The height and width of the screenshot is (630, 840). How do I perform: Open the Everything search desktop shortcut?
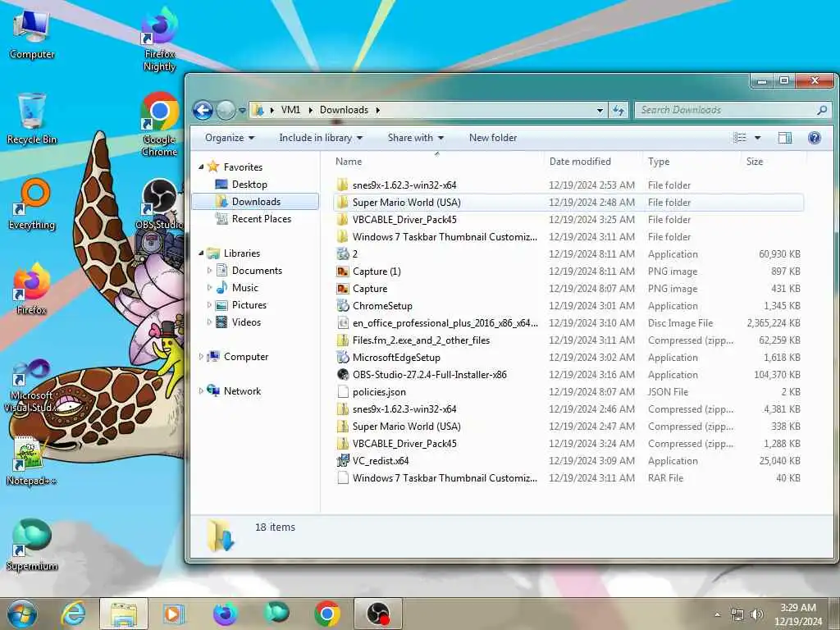pos(32,204)
